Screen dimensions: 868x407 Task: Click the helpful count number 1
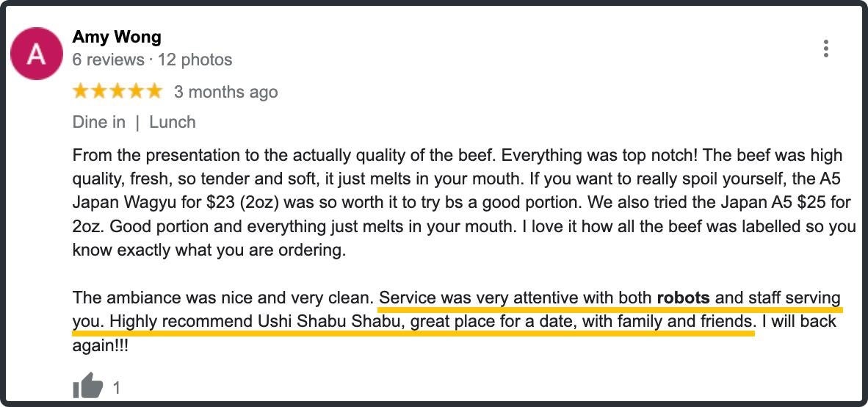[116, 387]
